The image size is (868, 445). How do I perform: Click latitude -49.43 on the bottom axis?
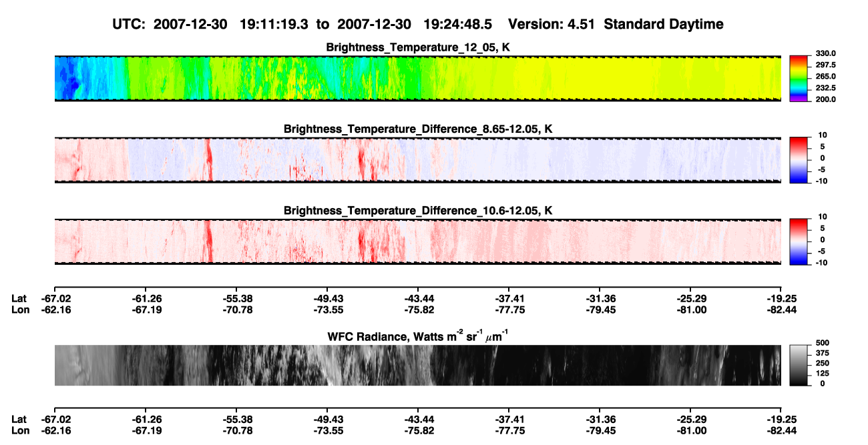pos(327,419)
